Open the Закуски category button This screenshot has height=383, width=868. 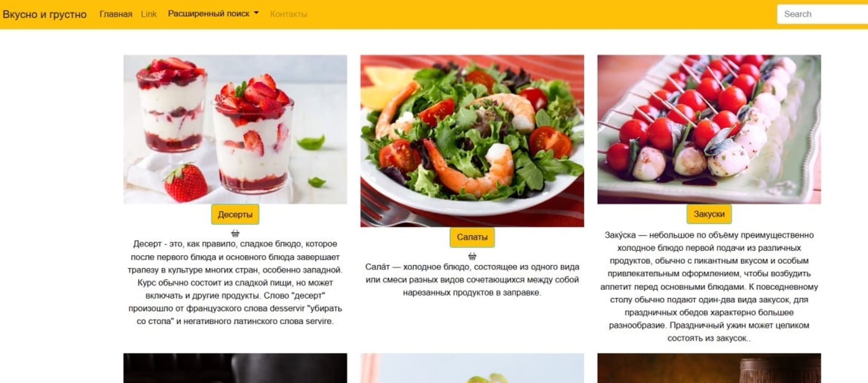point(709,214)
